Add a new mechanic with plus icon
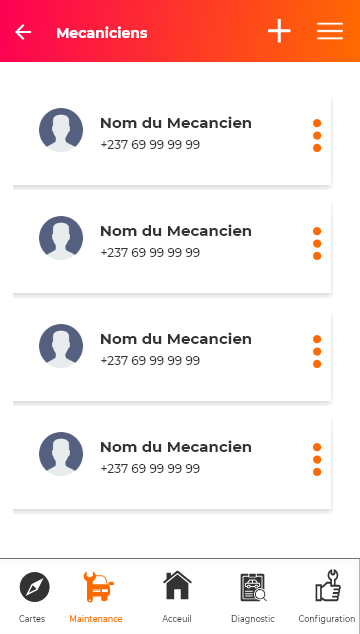This screenshot has width=360, height=634. [x=279, y=31]
